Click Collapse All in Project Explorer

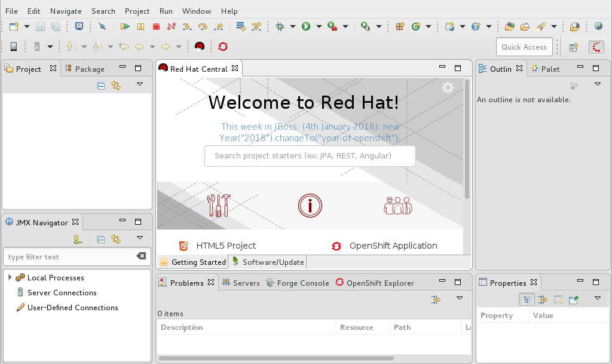(x=101, y=85)
